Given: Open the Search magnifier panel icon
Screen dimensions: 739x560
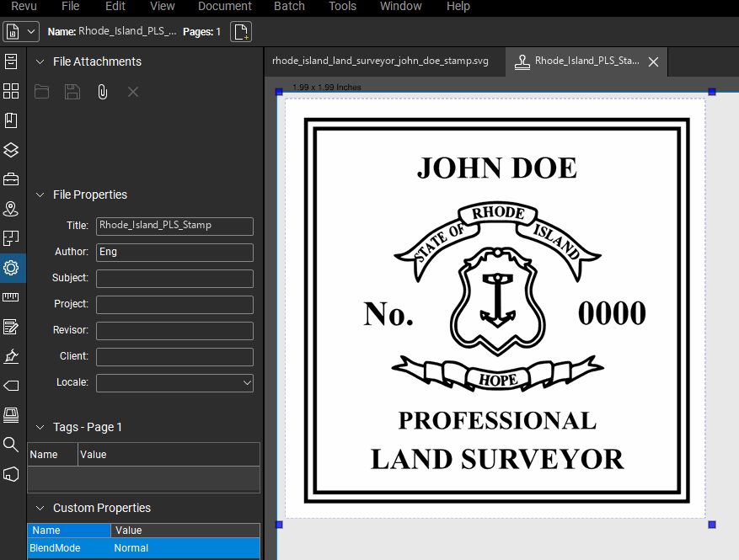Looking at the screenshot, I should 11,445.
